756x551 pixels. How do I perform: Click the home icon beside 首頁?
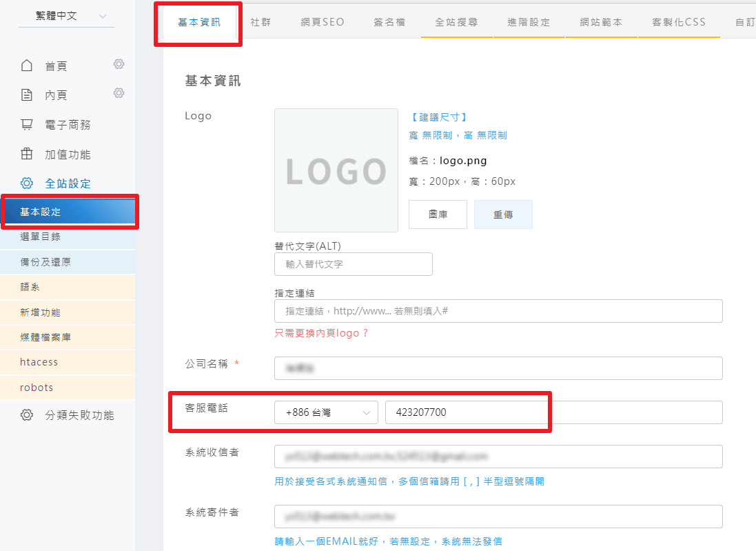pos(27,66)
